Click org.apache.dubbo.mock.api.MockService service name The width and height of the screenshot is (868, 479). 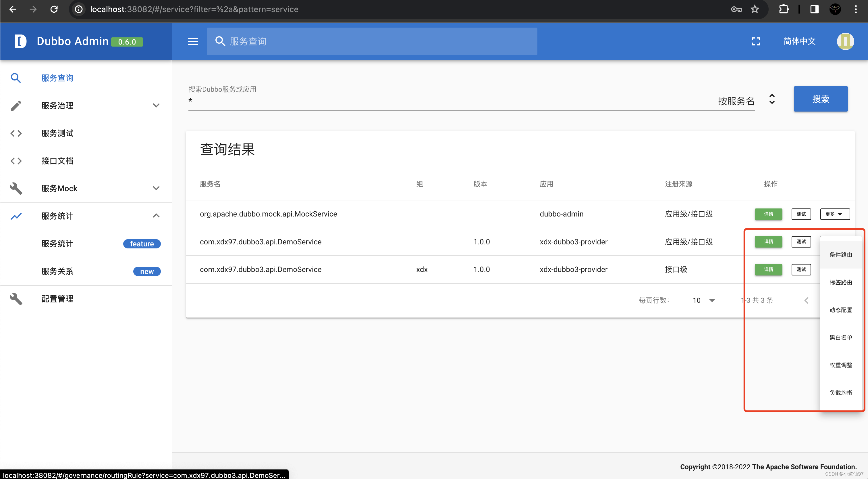click(268, 214)
